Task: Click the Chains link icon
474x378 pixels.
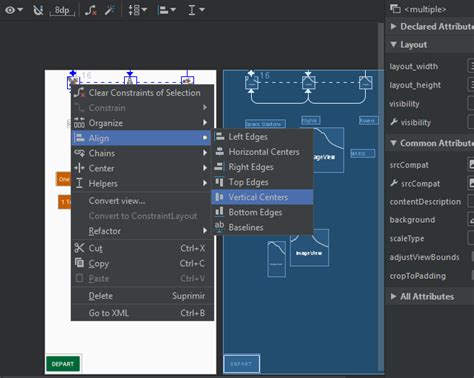Action: (x=79, y=153)
